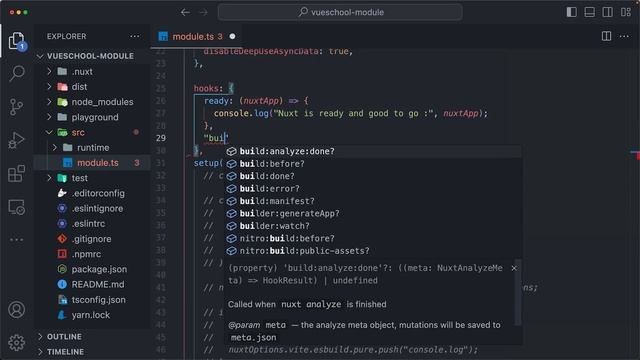
Task: Open the .eslintrc file
Action: (x=92, y=224)
